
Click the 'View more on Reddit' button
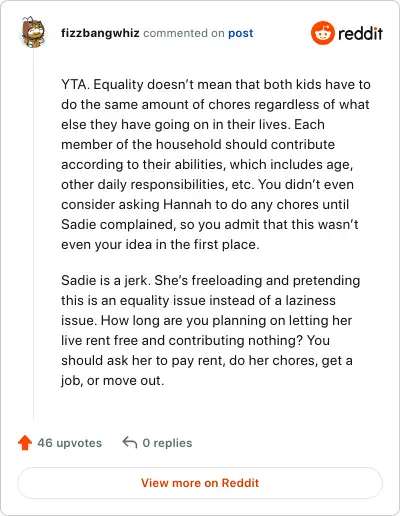pos(200,483)
